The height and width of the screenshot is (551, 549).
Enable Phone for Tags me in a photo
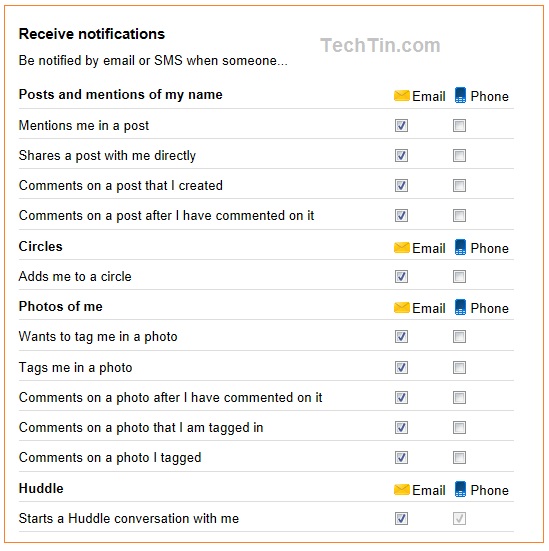(459, 368)
